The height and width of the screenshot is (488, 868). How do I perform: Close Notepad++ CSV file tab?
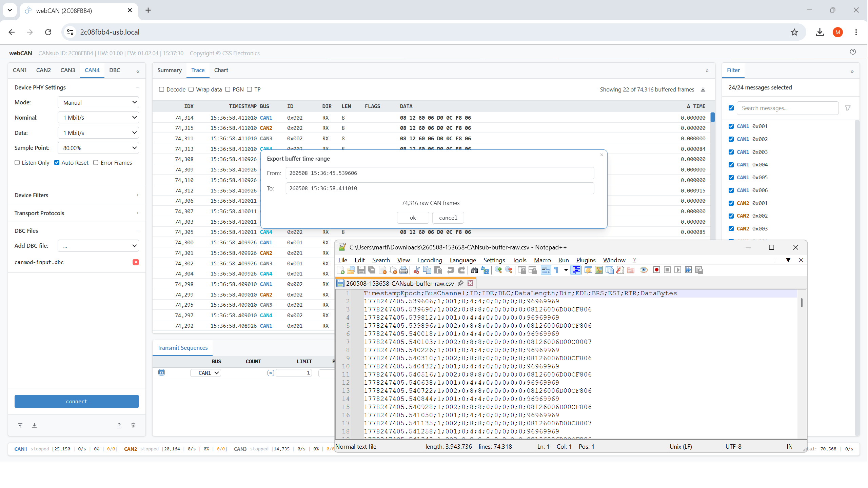[x=471, y=283]
